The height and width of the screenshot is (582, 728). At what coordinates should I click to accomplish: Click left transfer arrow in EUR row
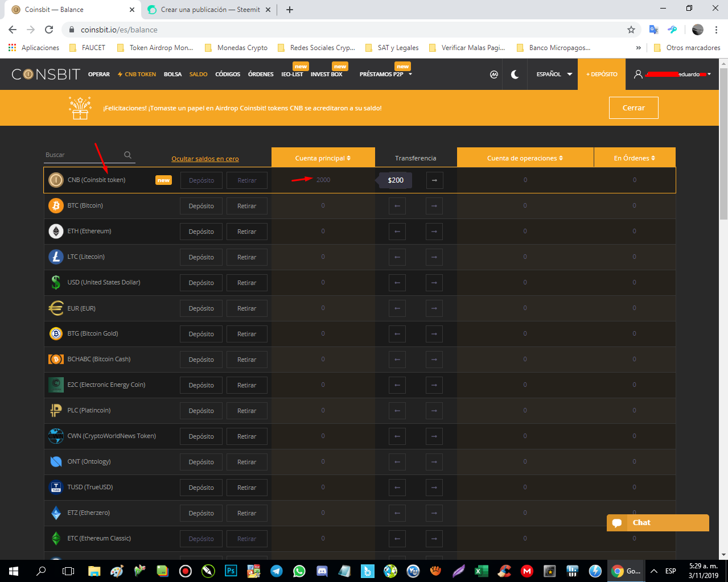click(x=397, y=308)
